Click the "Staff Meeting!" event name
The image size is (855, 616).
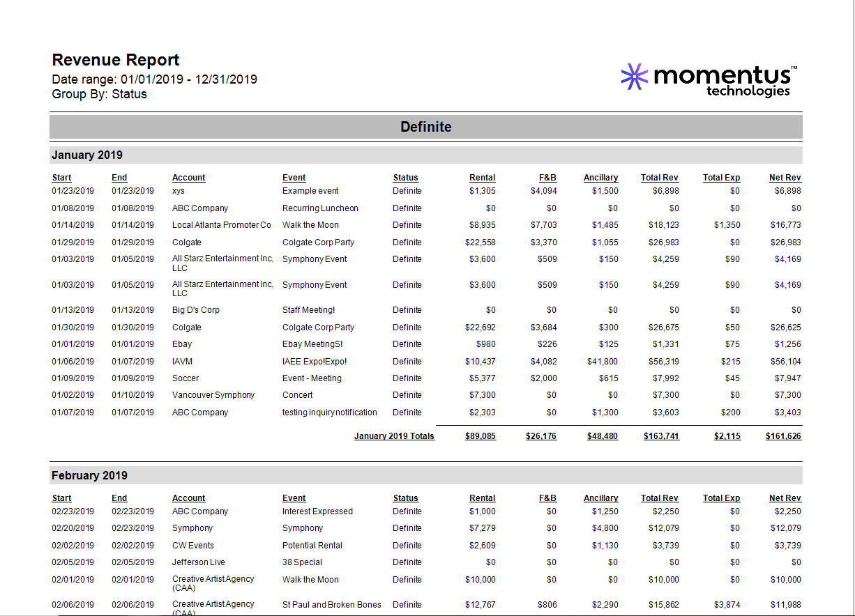[309, 310]
